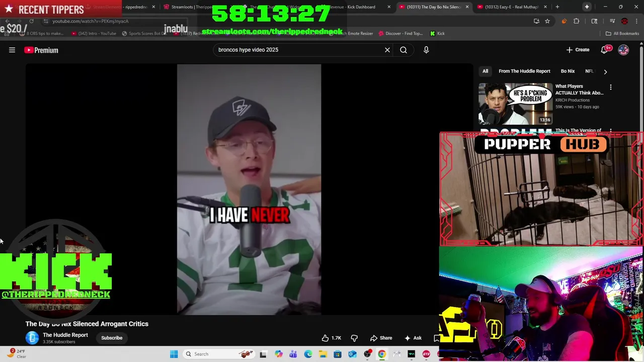Bookmark this page with the star icon
644x362 pixels.
tap(547, 21)
